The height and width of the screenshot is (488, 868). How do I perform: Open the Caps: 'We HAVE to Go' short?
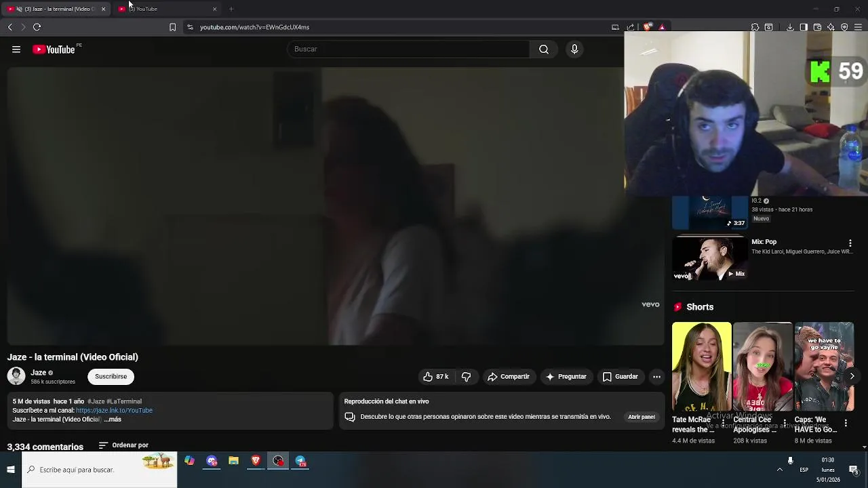(823, 367)
